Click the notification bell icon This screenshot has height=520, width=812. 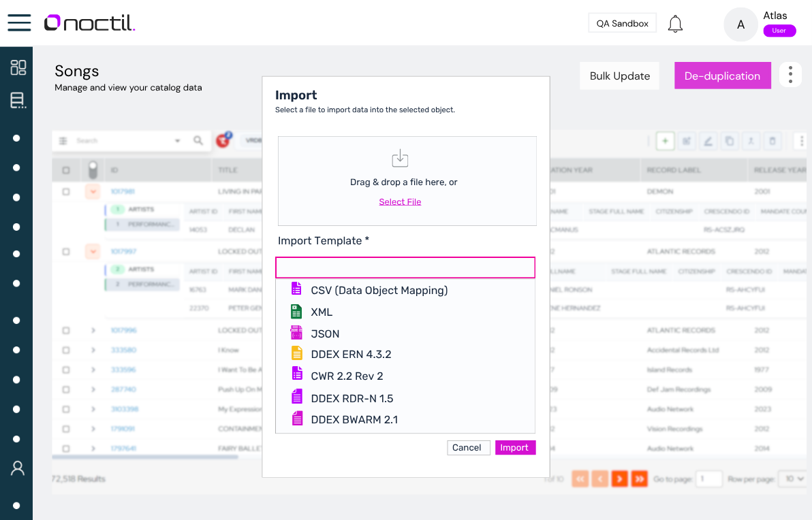675,24
